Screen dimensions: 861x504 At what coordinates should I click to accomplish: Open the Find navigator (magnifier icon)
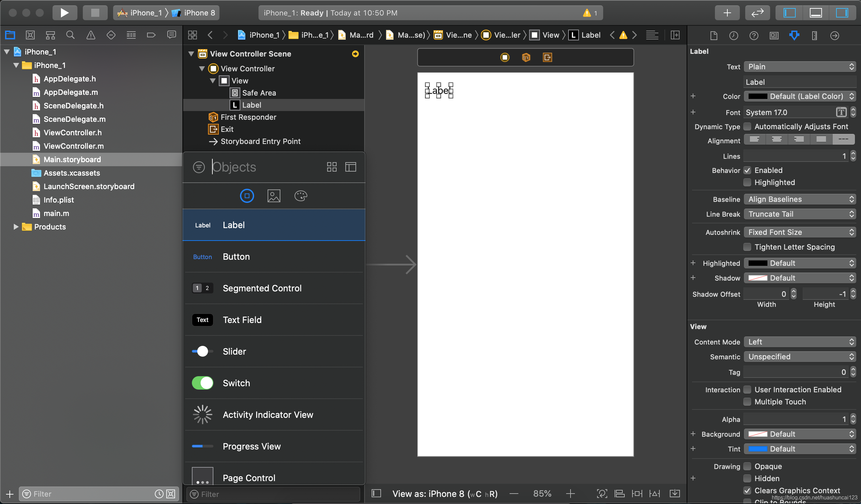(70, 35)
